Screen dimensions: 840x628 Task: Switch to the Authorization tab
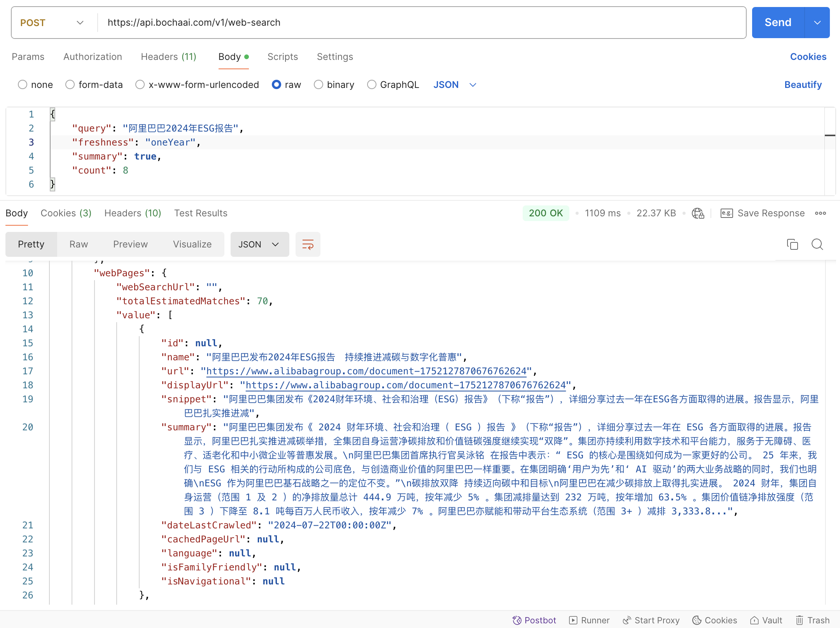click(93, 57)
